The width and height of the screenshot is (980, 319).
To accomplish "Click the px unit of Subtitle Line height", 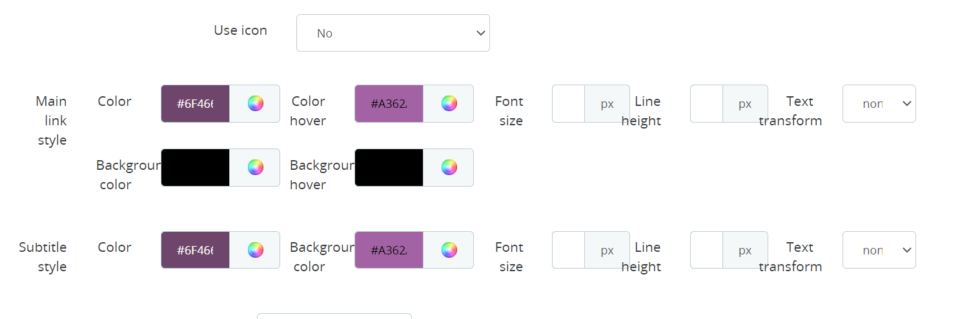I will pyautogui.click(x=746, y=250).
